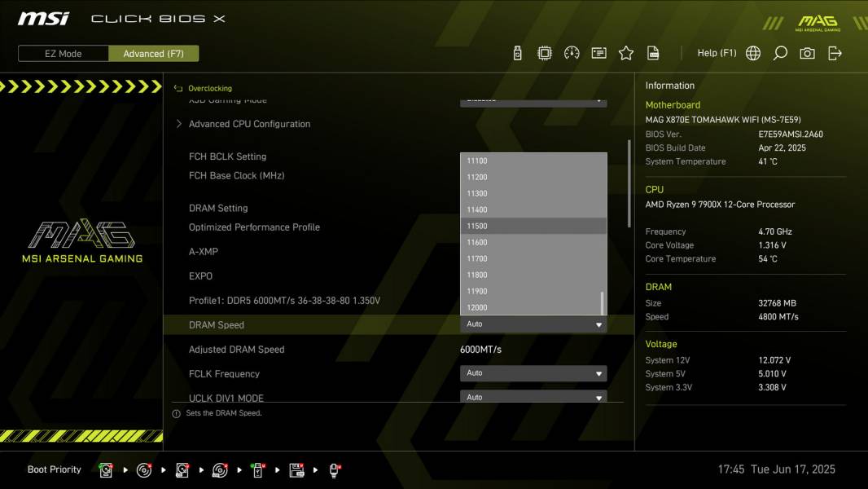Image resolution: width=868 pixels, height=489 pixels.
Task: Click the DRAM size 32768 MB value
Action: pyautogui.click(x=777, y=303)
